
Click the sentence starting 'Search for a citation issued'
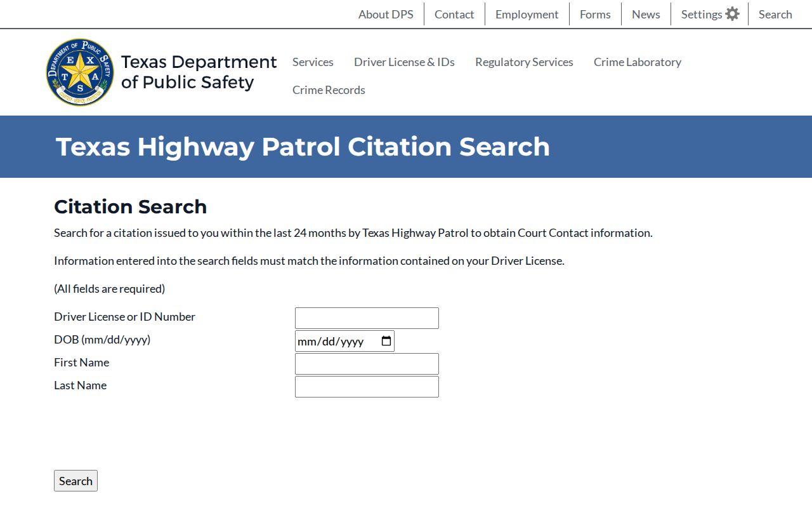[x=353, y=233]
